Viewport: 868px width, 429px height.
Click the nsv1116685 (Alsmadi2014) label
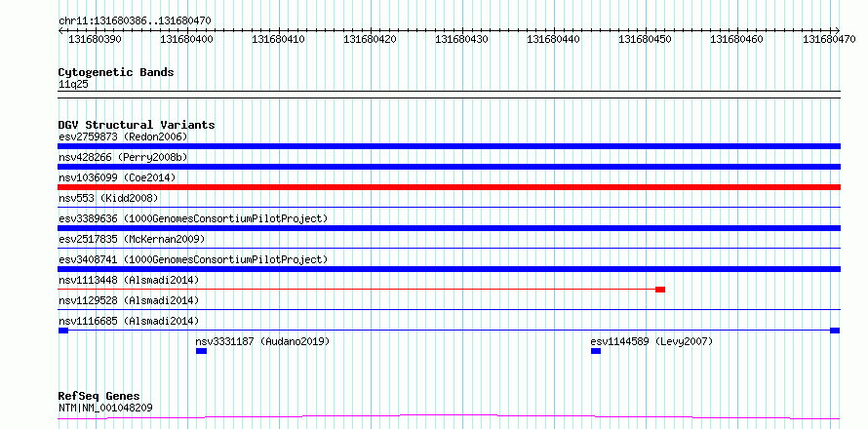click(129, 321)
